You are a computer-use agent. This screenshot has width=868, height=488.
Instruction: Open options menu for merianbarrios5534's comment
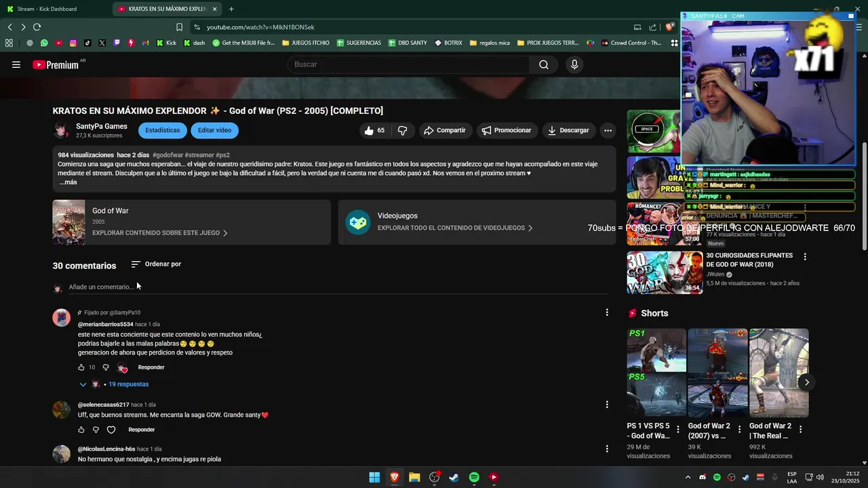coord(607,312)
